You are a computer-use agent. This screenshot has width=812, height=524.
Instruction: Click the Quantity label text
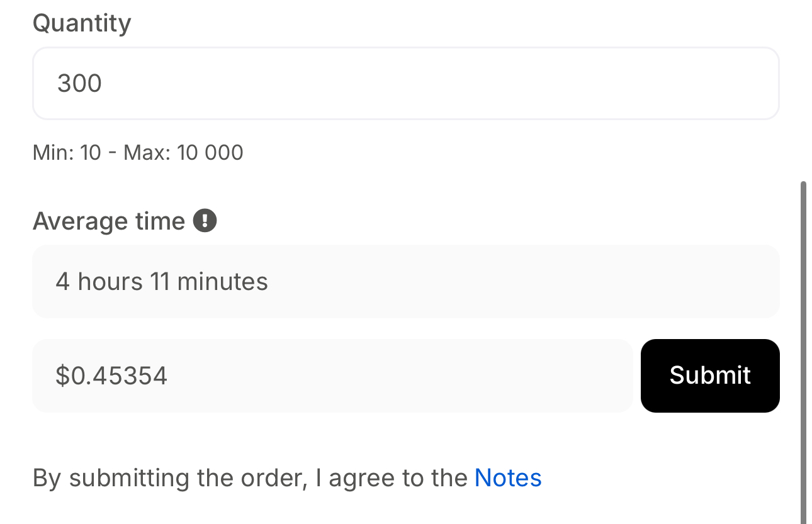tap(82, 23)
